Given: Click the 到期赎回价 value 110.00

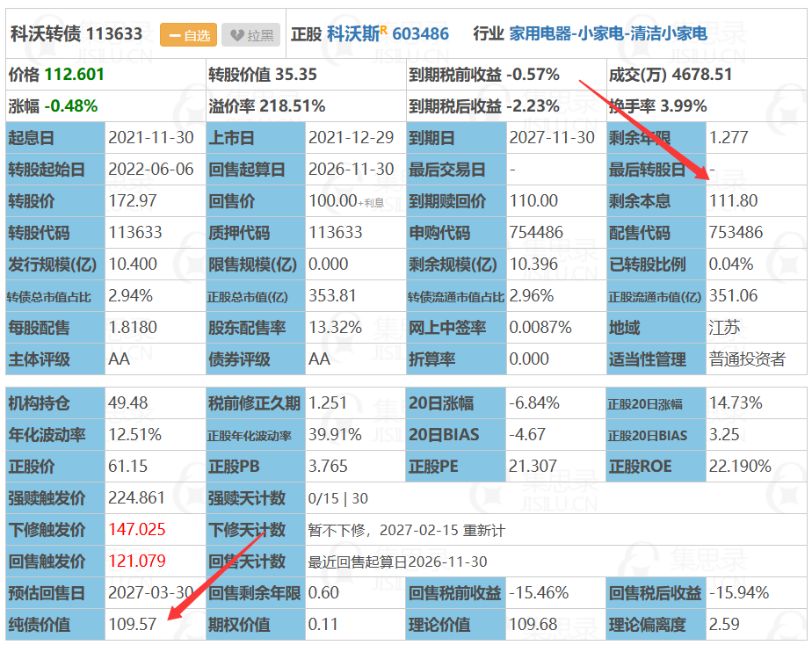Looking at the screenshot, I should pyautogui.click(x=534, y=201).
